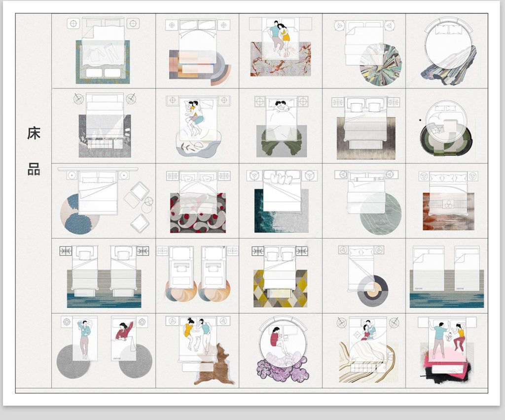The width and height of the screenshot is (505, 420).
Task: Select the family bed with pink and black rug
Action: point(448,349)
